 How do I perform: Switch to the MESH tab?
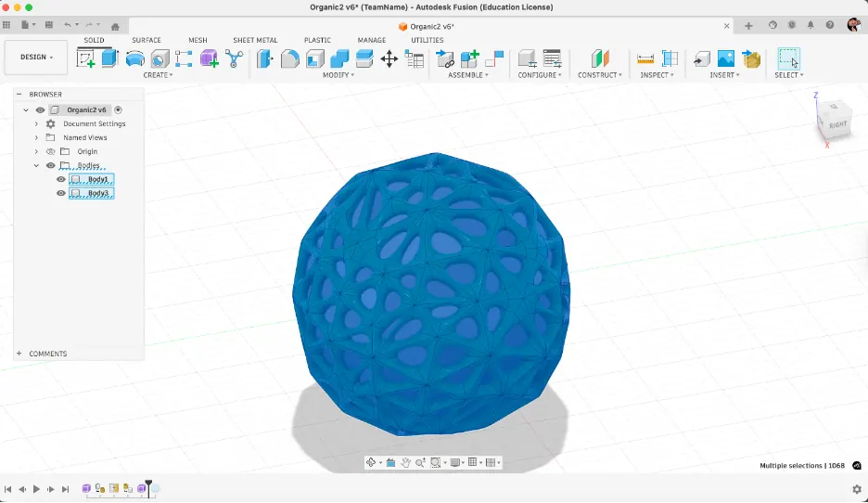point(198,40)
